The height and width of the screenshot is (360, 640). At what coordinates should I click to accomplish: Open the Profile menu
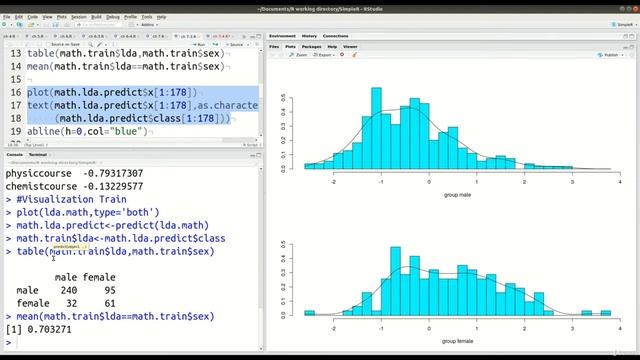click(x=130, y=17)
